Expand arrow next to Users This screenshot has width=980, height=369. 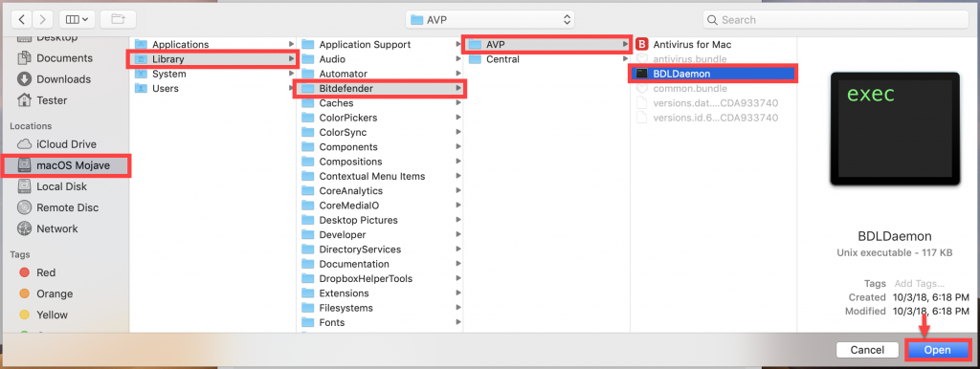click(x=291, y=89)
